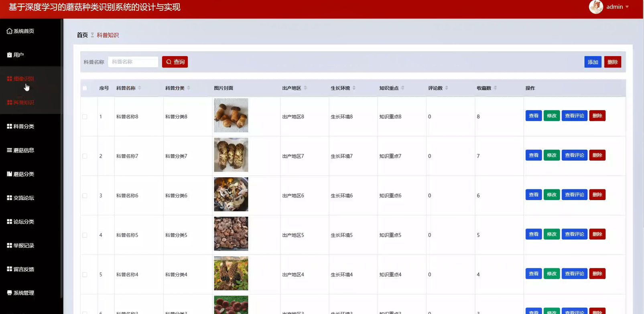644x314 pixels.
Task: Click 查看 for 科普名称5
Action: (534, 234)
